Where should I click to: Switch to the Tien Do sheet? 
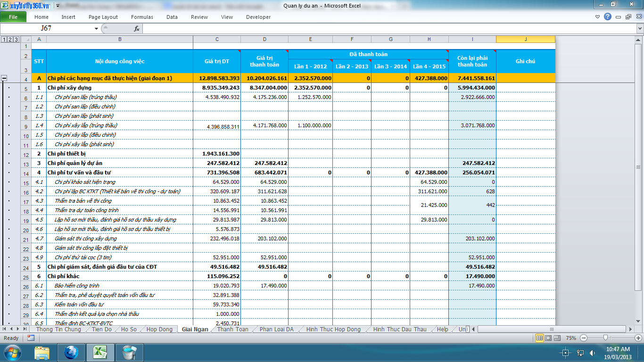(102, 329)
